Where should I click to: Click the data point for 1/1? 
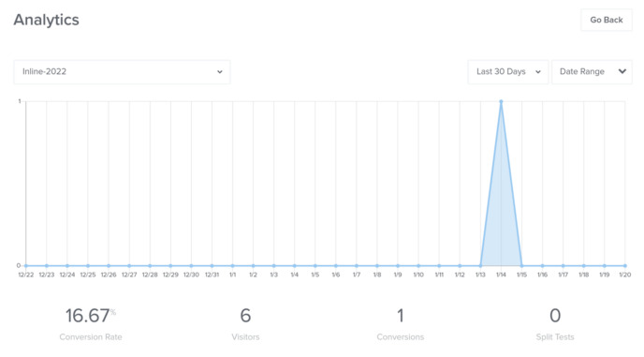232,266
